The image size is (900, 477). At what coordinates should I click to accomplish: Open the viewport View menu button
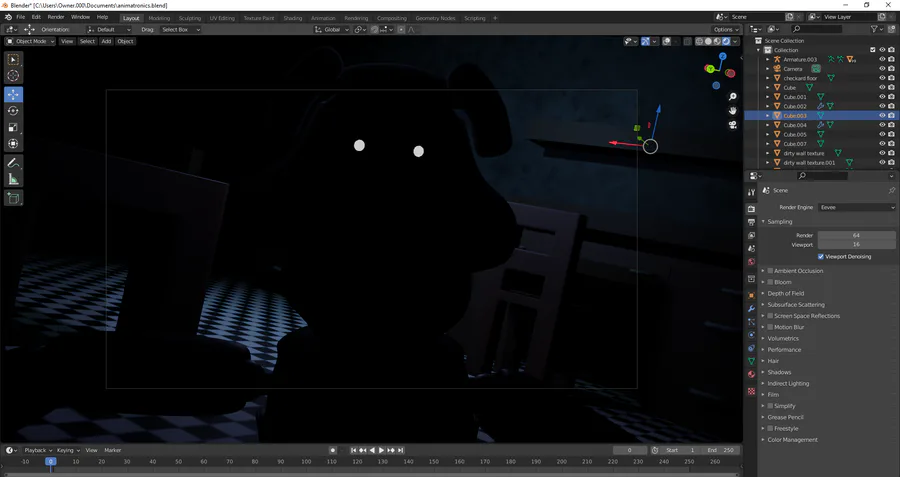[67, 41]
